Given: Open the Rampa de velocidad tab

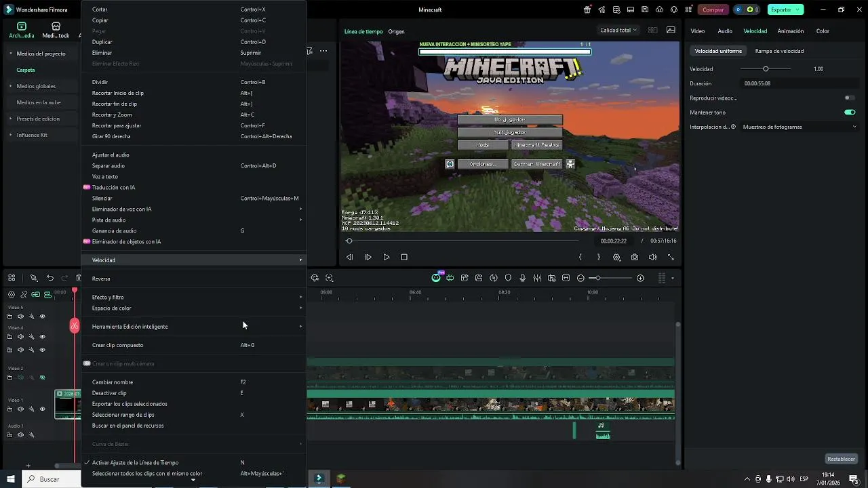Looking at the screenshot, I should coord(779,51).
